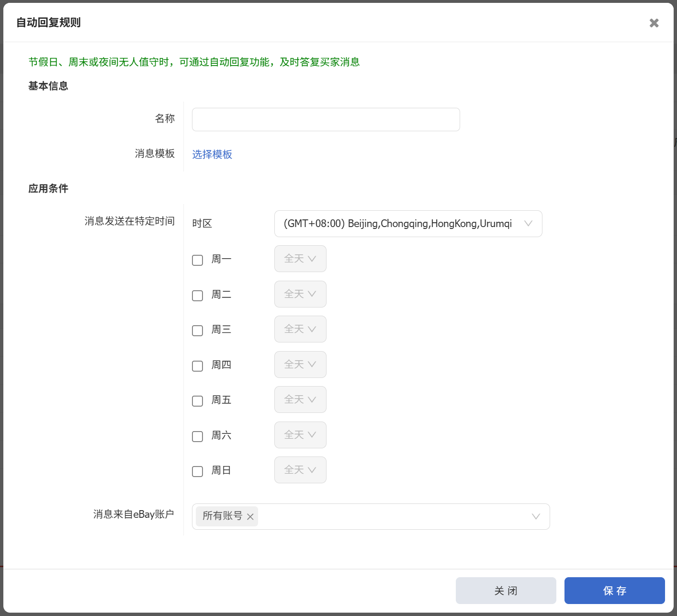Open the 选择模板 template link
This screenshot has height=616, width=677.
212,154
